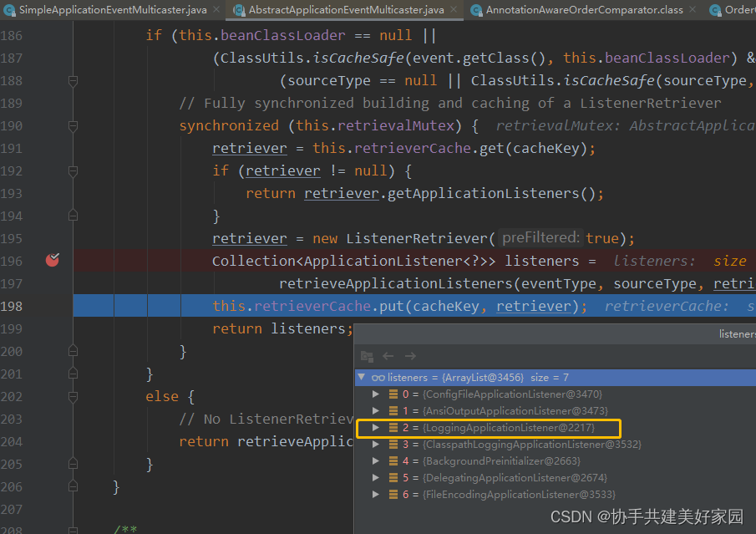Click ListenerRetriever constructor on line 195
The width and height of the screenshot is (756, 534).
(x=417, y=238)
